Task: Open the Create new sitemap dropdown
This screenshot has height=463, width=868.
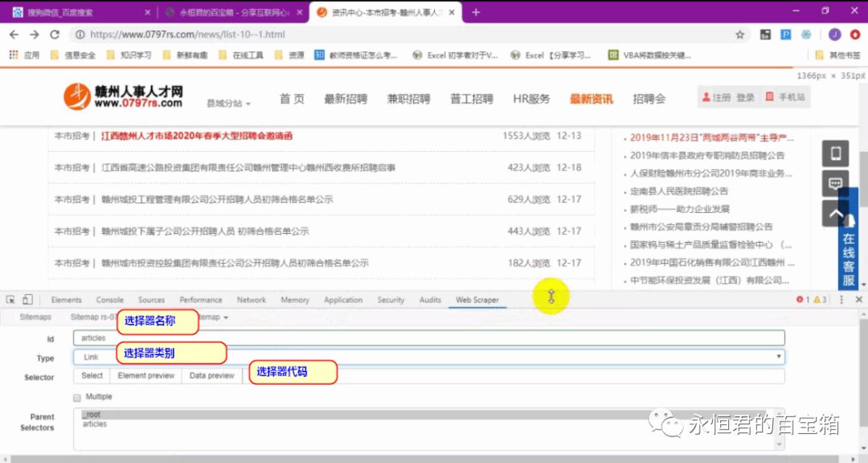Action: (x=214, y=318)
